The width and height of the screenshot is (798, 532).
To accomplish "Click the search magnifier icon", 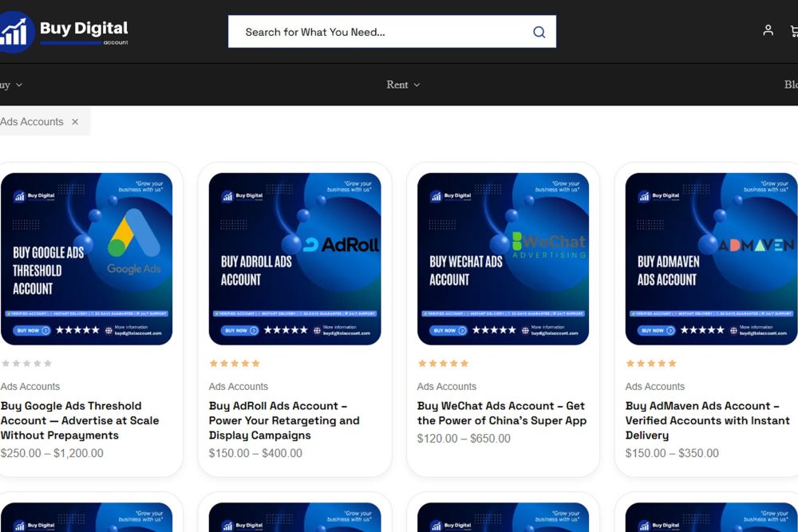I will (x=539, y=32).
